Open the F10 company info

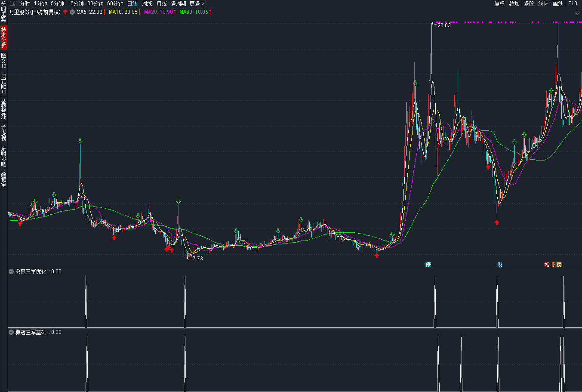(x=573, y=3)
